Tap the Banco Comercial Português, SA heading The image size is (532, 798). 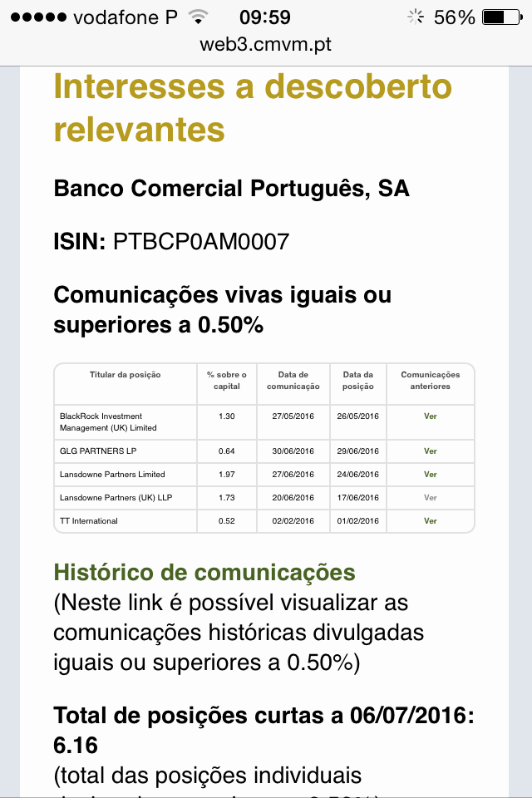coord(231,189)
